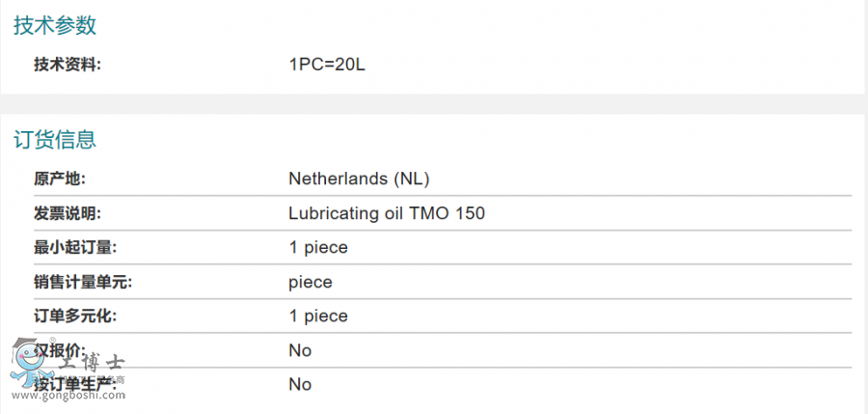
Task: Click the 最小起订量 label
Action: [75, 247]
